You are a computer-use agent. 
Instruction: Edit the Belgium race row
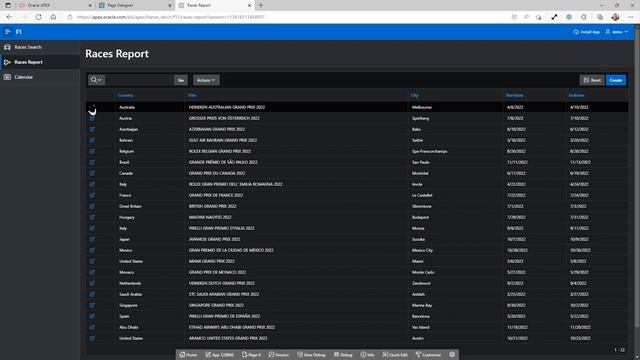coord(92,151)
